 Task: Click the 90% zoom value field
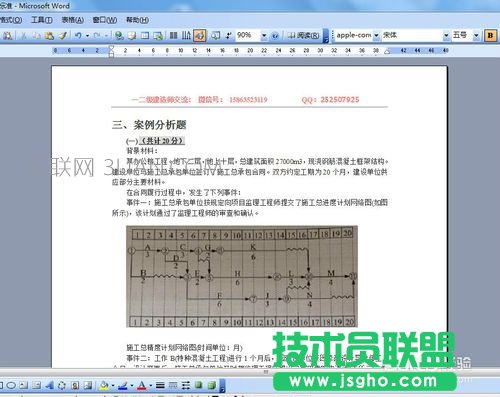[248, 35]
